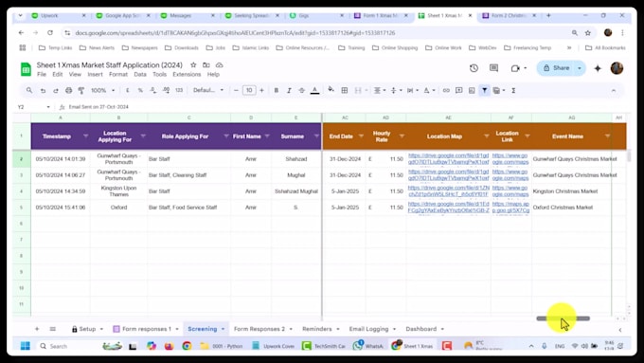644x363 pixels.
Task: Switch to the Dashboard sheet tab
Action: [x=424, y=329]
